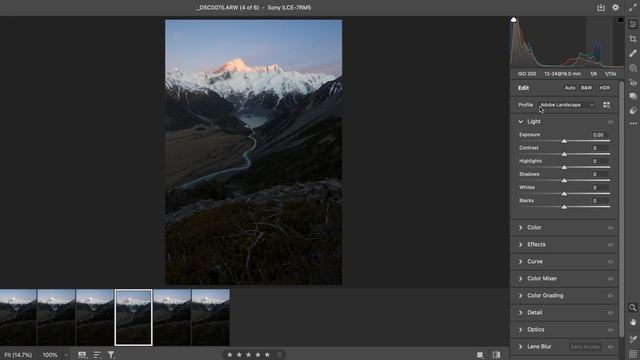640x360 pixels.
Task: Open the Adobe Landscape profile dropdown
Action: 567,105
